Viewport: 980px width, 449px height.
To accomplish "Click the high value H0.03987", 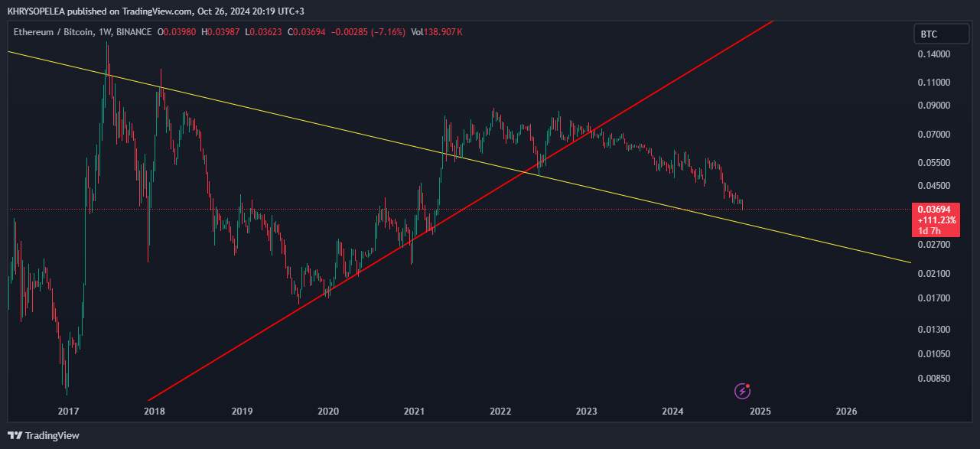I will pos(220,32).
